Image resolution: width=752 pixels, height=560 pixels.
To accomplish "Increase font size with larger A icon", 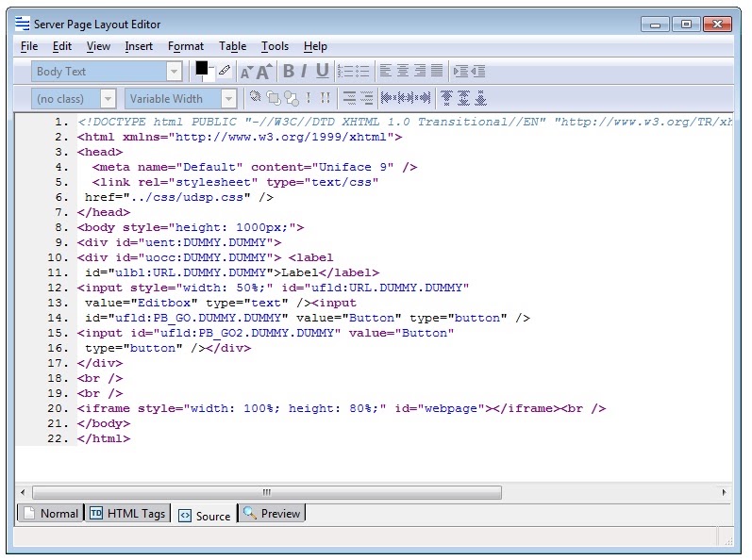I will click(264, 72).
